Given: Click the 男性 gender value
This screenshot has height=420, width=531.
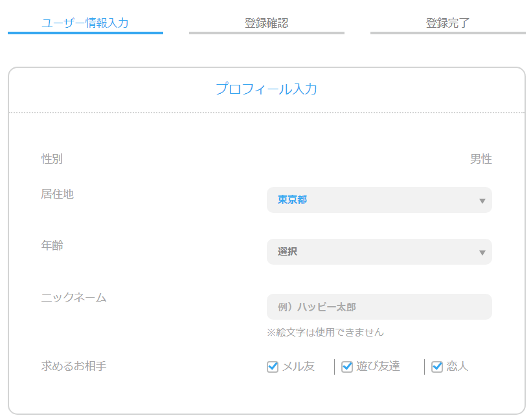Looking at the screenshot, I should pyautogui.click(x=480, y=159).
